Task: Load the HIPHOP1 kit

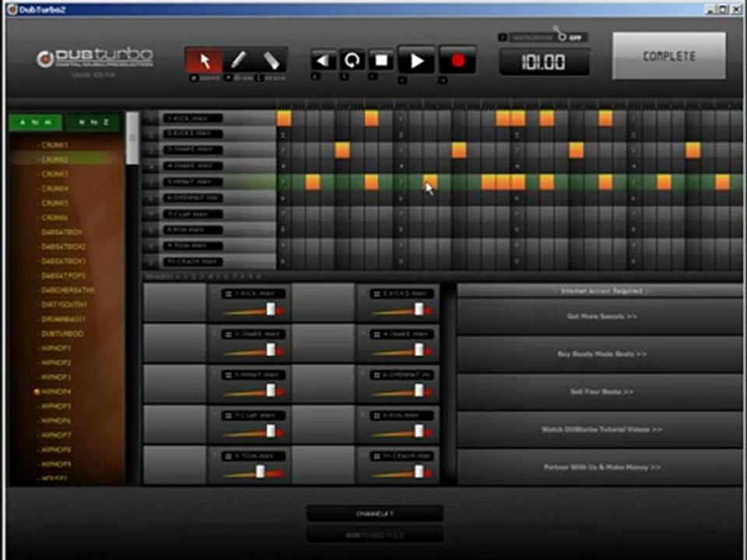Action: tap(56, 348)
